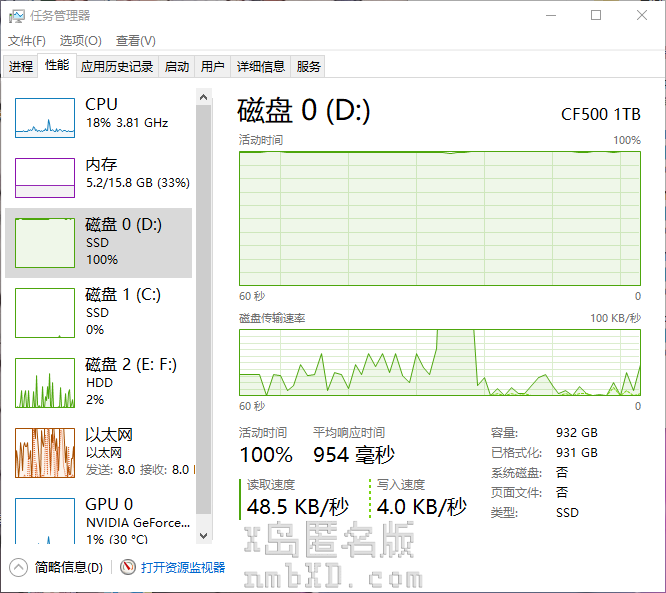The width and height of the screenshot is (666, 593).
Task: Open 打开资源监视器 link
Action: (x=183, y=567)
